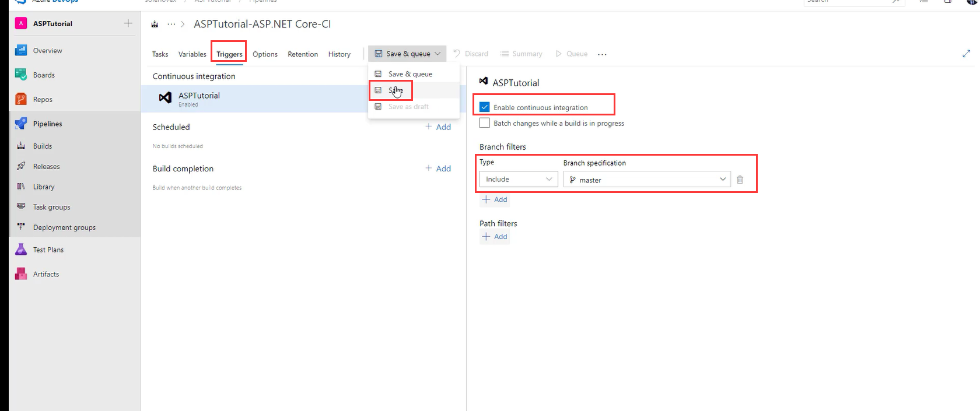Click the Summary toolbar button
Viewport: 980px width, 411px height.
pos(521,54)
